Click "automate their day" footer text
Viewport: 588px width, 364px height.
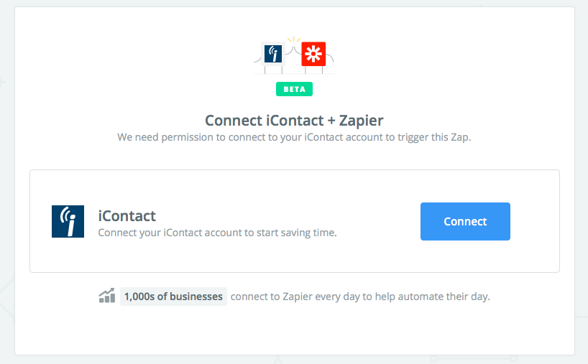tap(444, 297)
